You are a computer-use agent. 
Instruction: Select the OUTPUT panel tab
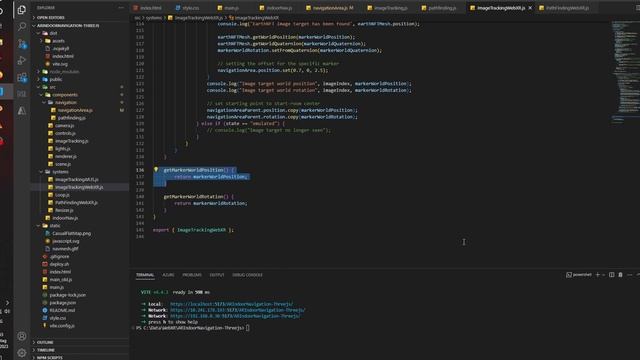(x=217, y=275)
